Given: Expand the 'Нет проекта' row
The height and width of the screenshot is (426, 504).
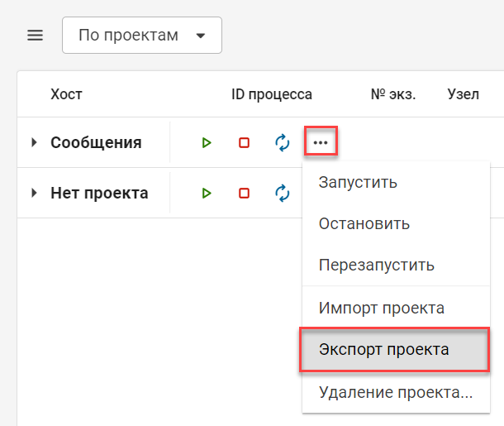Looking at the screenshot, I should pos(34,193).
